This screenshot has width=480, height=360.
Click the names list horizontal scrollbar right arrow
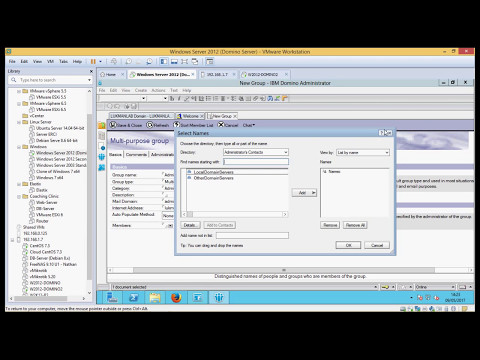pos(285,214)
